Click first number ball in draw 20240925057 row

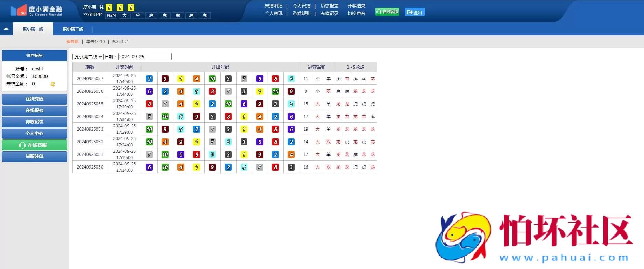click(x=149, y=79)
